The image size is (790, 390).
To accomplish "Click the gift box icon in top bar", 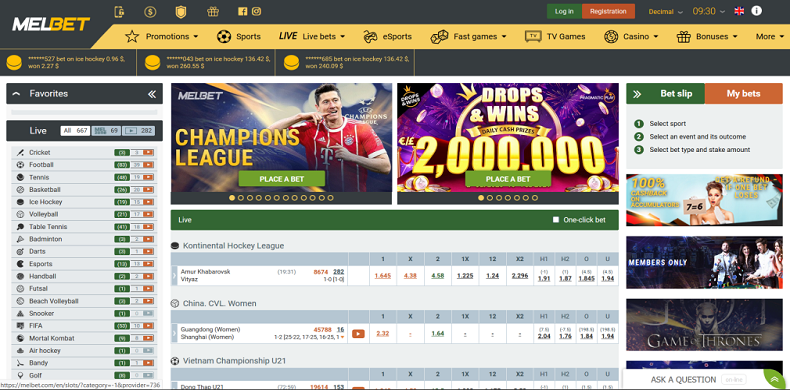I will (213, 11).
